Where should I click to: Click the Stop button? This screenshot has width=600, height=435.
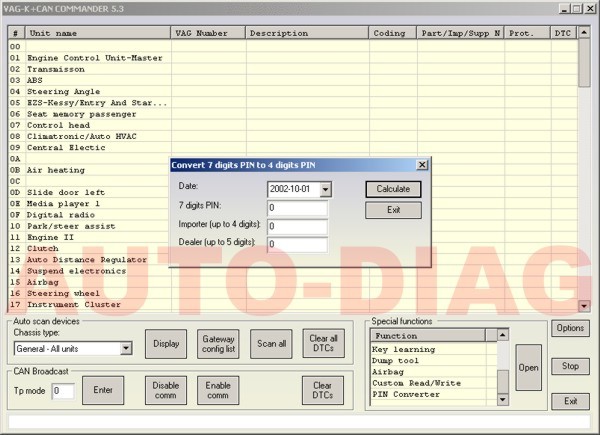570,366
